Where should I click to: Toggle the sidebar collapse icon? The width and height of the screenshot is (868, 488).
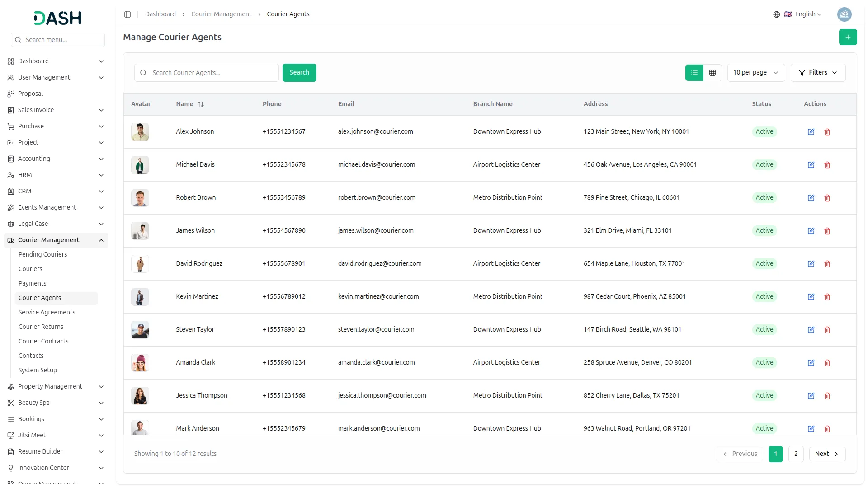click(127, 14)
